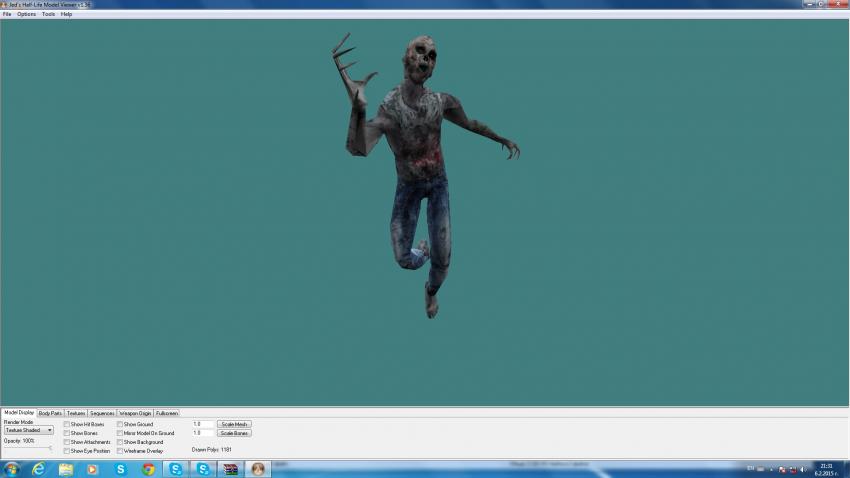The height and width of the screenshot is (478, 850).
Task: Click the bones scale value field
Action: point(203,433)
